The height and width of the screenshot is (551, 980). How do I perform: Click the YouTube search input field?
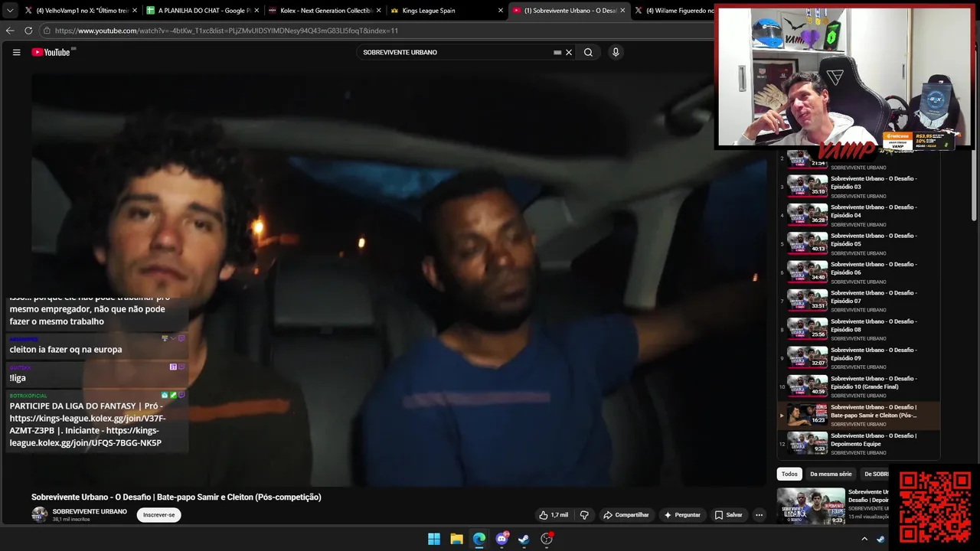455,53
